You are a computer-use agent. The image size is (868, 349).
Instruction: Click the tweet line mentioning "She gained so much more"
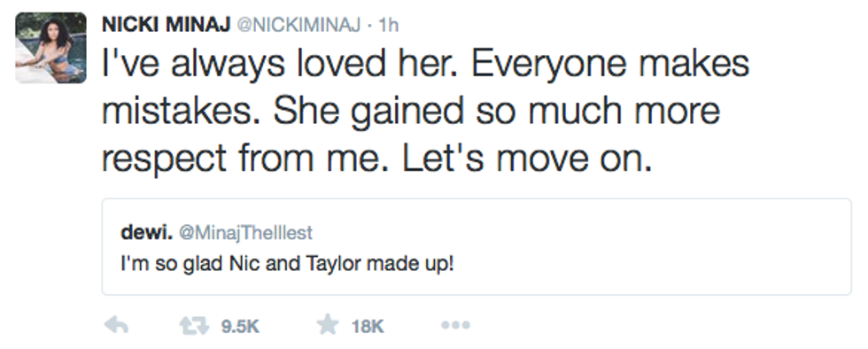[x=497, y=112]
